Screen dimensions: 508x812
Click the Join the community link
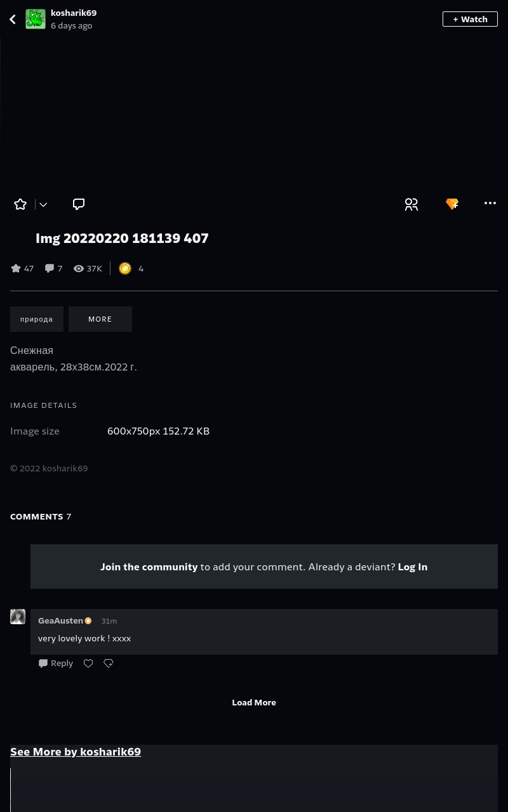pyautogui.click(x=149, y=566)
